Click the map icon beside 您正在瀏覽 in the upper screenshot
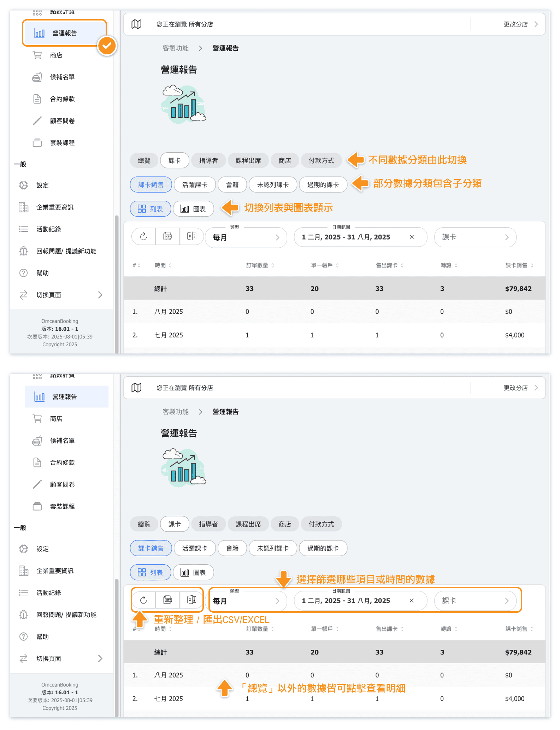560x730 pixels. (x=136, y=24)
